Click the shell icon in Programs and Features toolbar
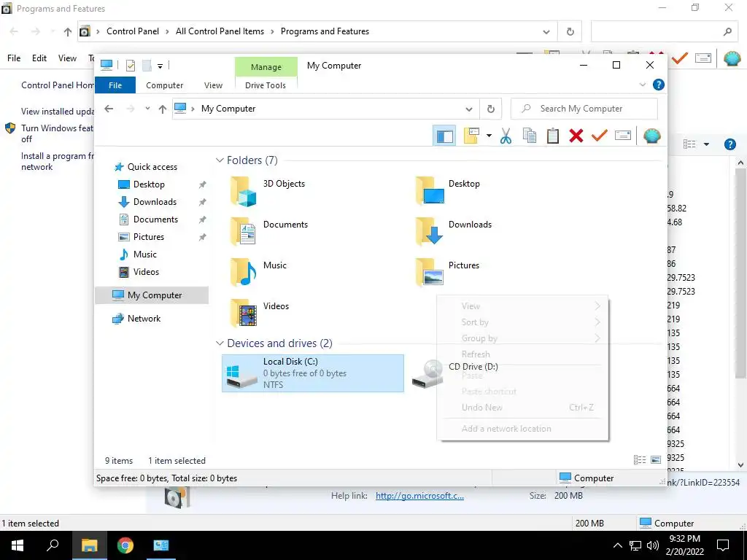The width and height of the screenshot is (747, 560). pos(732,58)
